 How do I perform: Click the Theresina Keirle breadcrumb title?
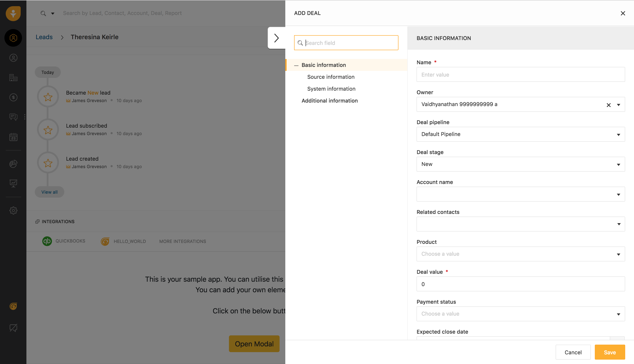point(94,37)
